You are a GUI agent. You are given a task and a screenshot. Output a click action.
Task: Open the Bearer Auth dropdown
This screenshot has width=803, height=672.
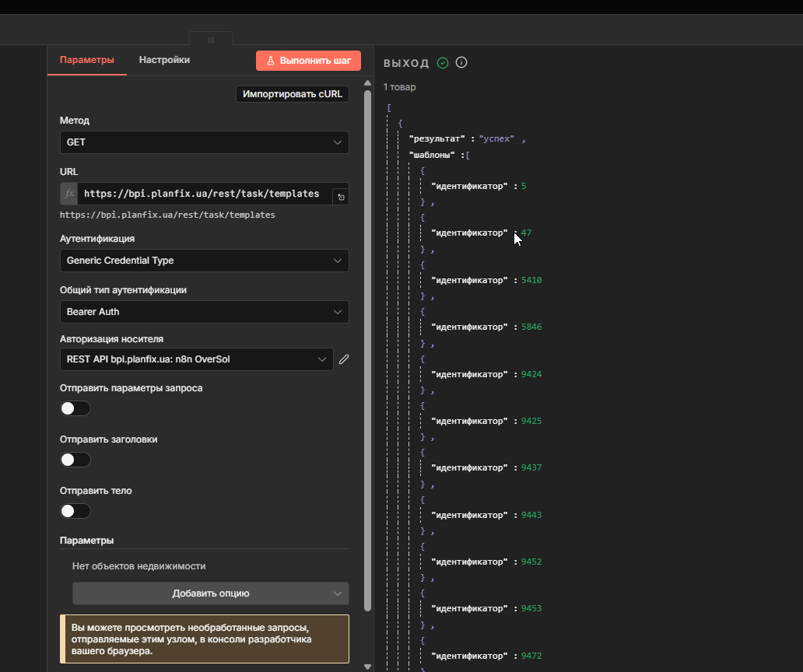pos(205,312)
